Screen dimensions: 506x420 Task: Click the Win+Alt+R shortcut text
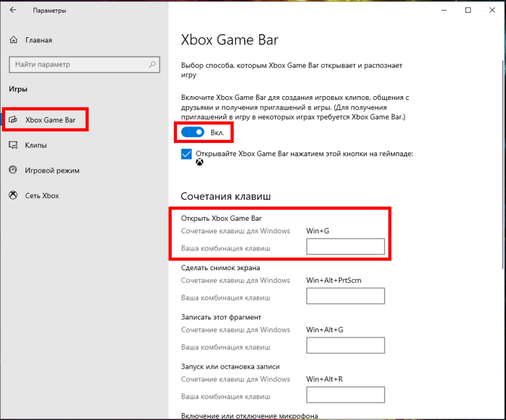324,379
